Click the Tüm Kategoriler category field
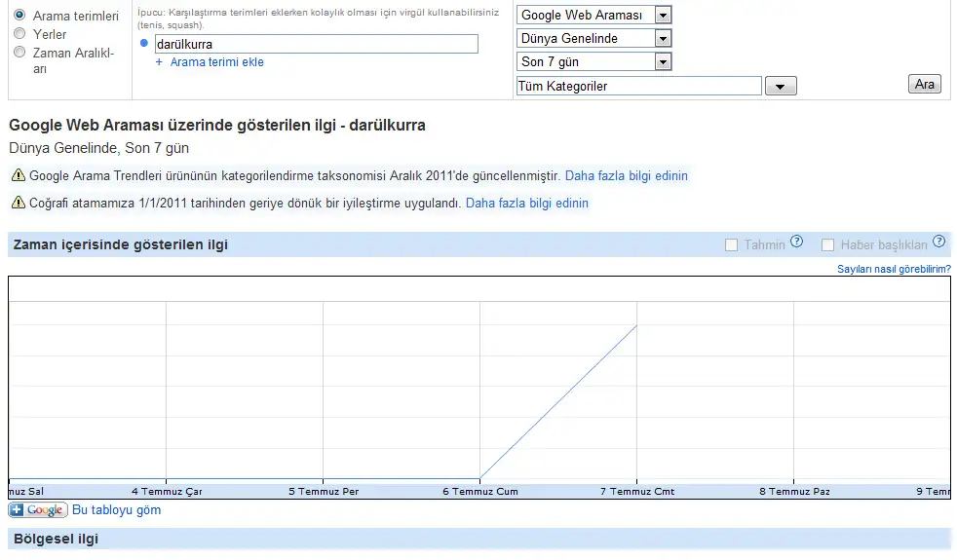The width and height of the screenshot is (957, 560). tap(639, 86)
